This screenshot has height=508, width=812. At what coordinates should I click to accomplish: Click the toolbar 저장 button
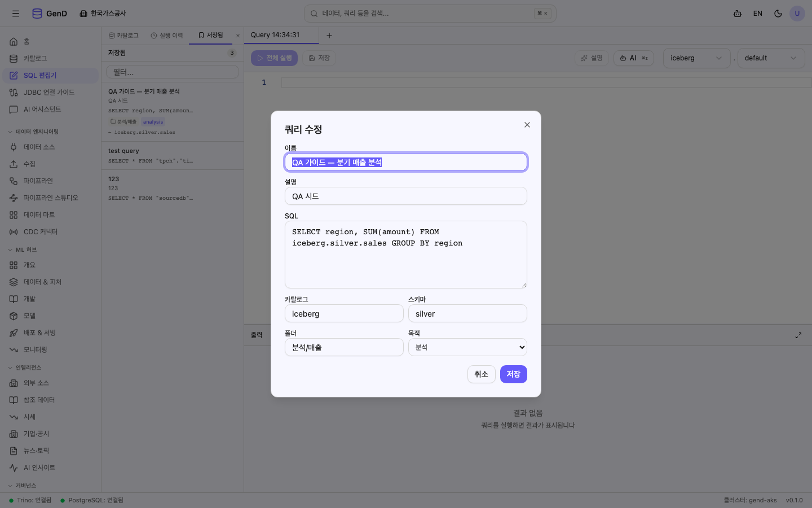point(319,58)
